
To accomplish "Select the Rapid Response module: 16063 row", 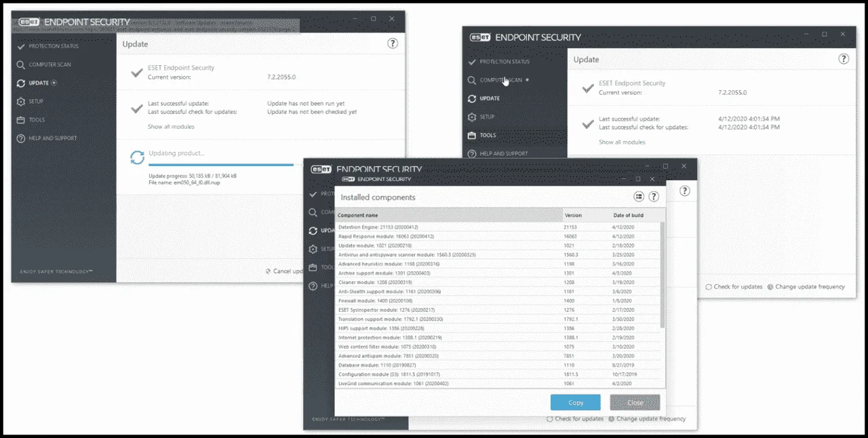I will tap(498, 236).
